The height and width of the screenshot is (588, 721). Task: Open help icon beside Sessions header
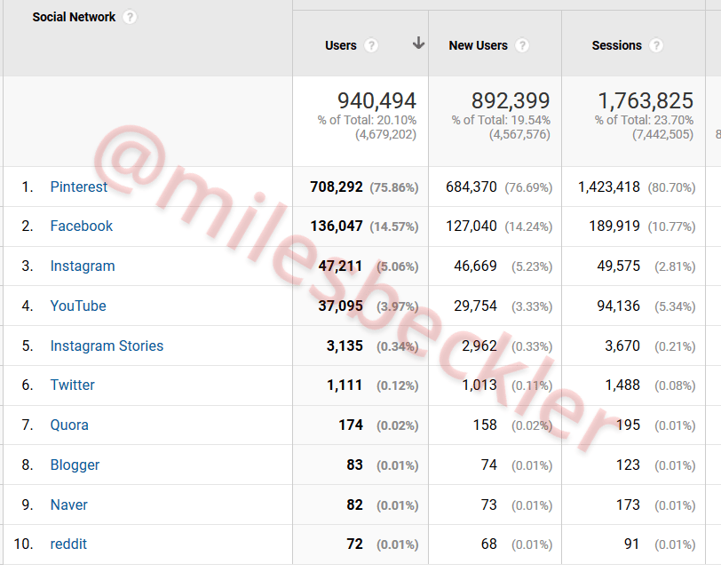tap(656, 45)
